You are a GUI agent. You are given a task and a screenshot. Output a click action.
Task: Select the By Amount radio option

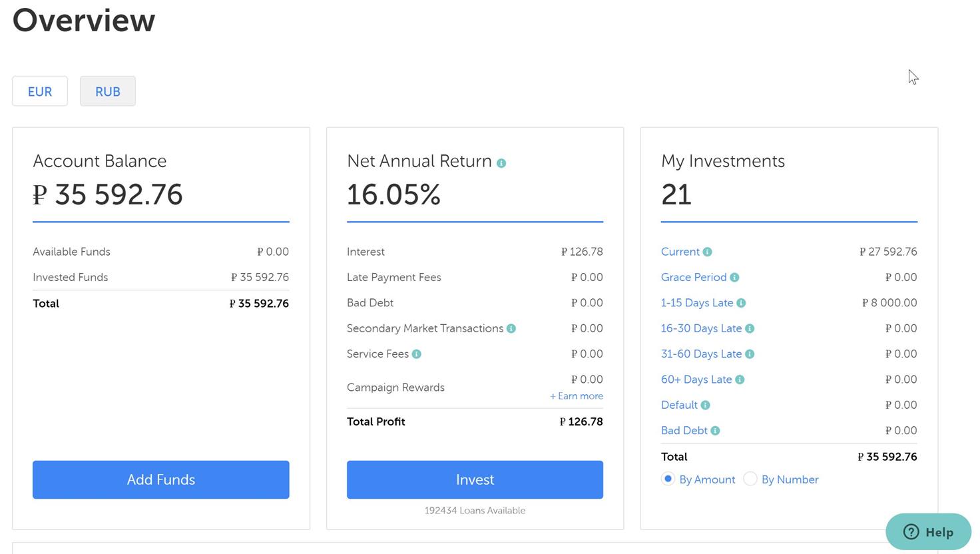[x=668, y=479]
